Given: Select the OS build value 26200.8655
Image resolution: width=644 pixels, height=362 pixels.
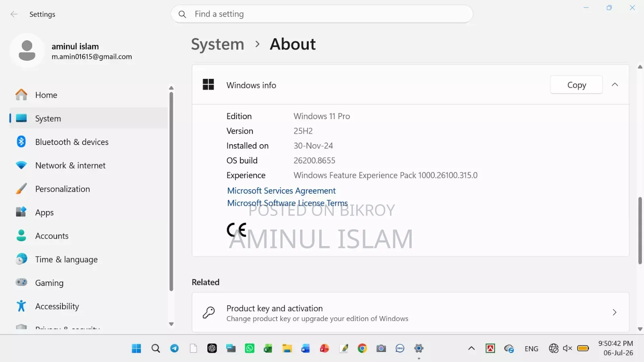Looking at the screenshot, I should (314, 161).
